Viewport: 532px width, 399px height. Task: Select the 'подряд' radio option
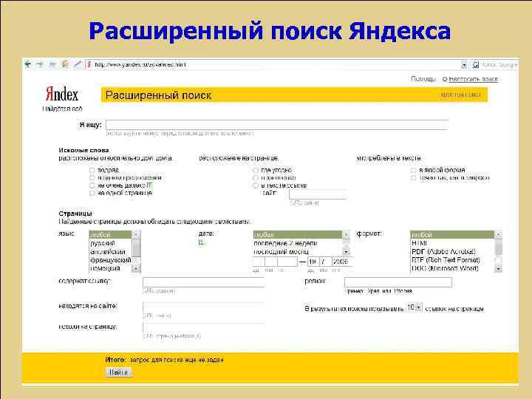tap(92, 170)
